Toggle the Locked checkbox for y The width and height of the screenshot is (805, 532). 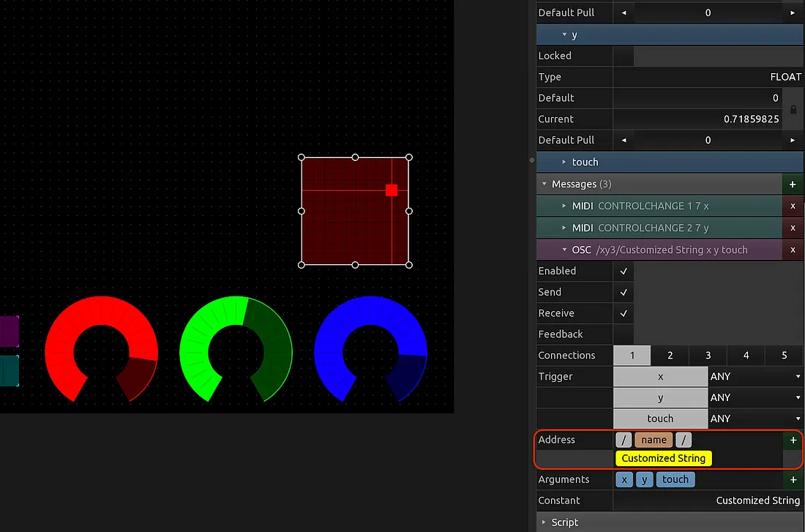(624, 56)
